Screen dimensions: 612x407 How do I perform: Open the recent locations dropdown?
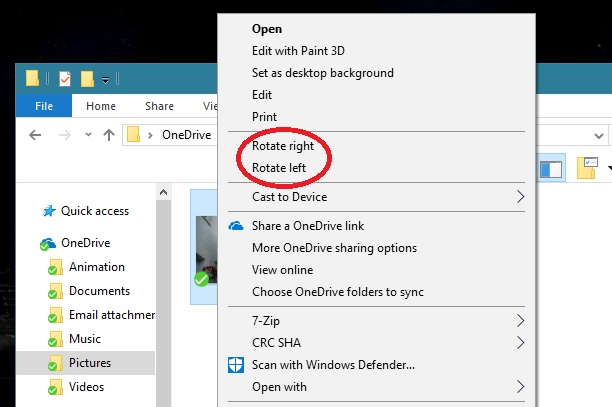[x=89, y=135]
